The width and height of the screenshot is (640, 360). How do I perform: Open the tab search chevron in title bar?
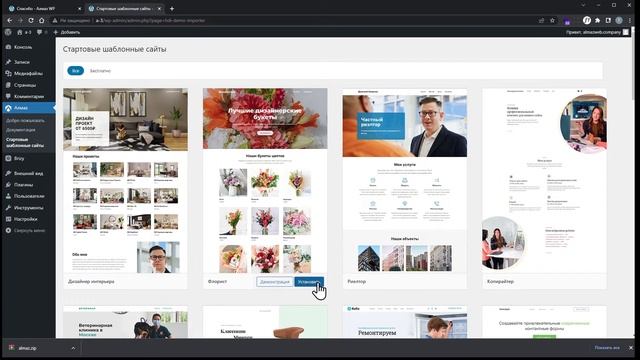coord(583,5)
